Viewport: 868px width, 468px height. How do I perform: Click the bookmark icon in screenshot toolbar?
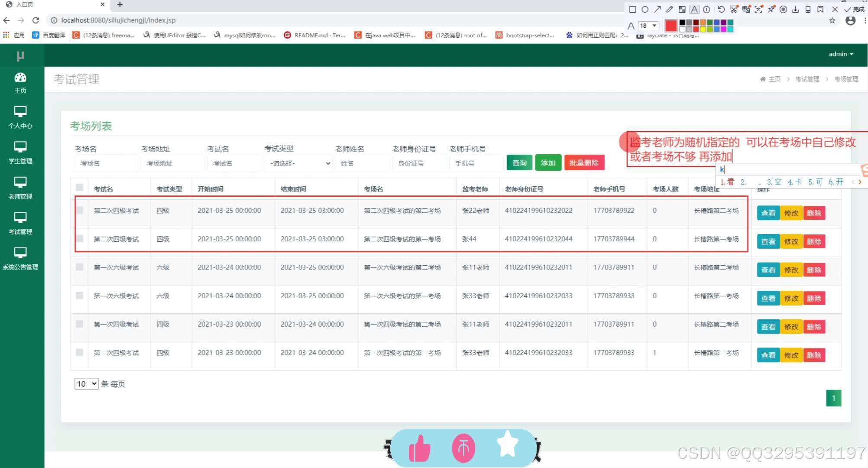point(820,9)
